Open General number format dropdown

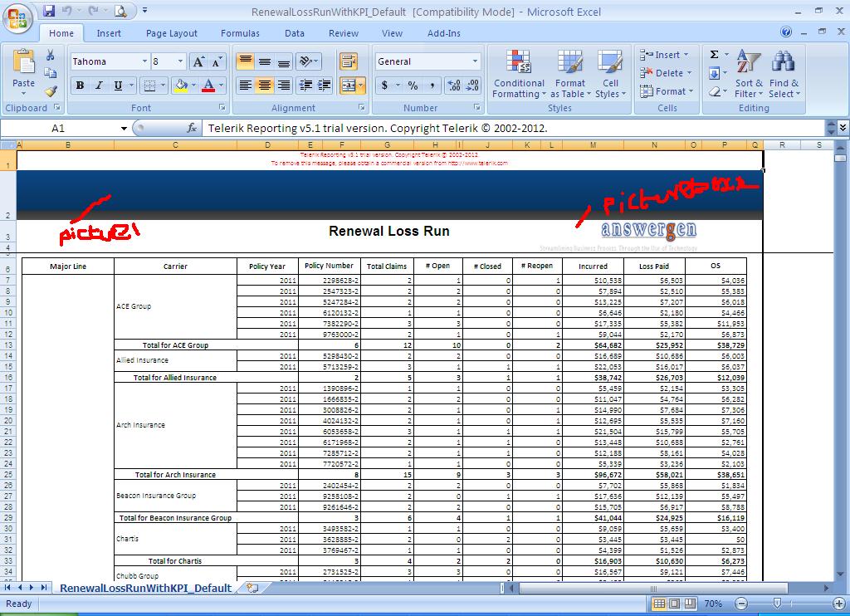pos(475,61)
